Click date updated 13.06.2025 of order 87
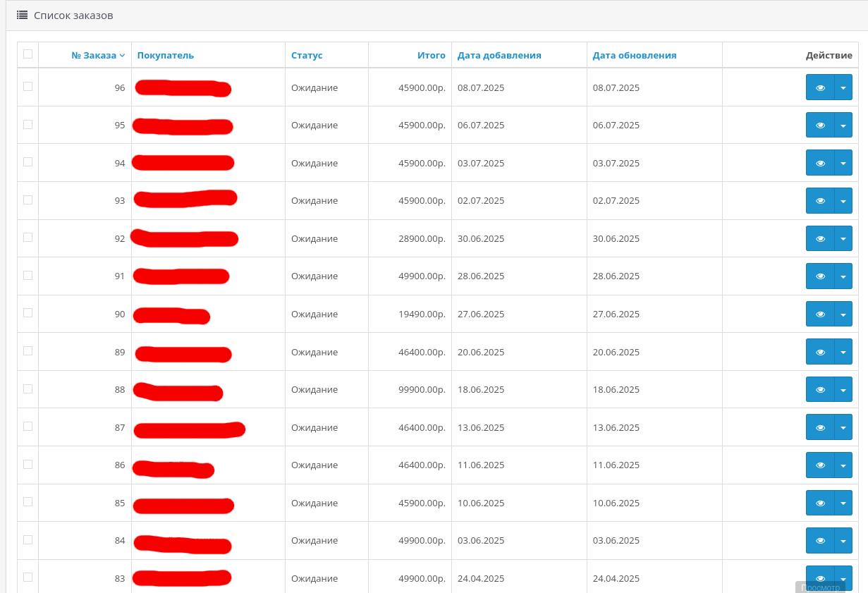The width and height of the screenshot is (868, 593). click(x=616, y=427)
